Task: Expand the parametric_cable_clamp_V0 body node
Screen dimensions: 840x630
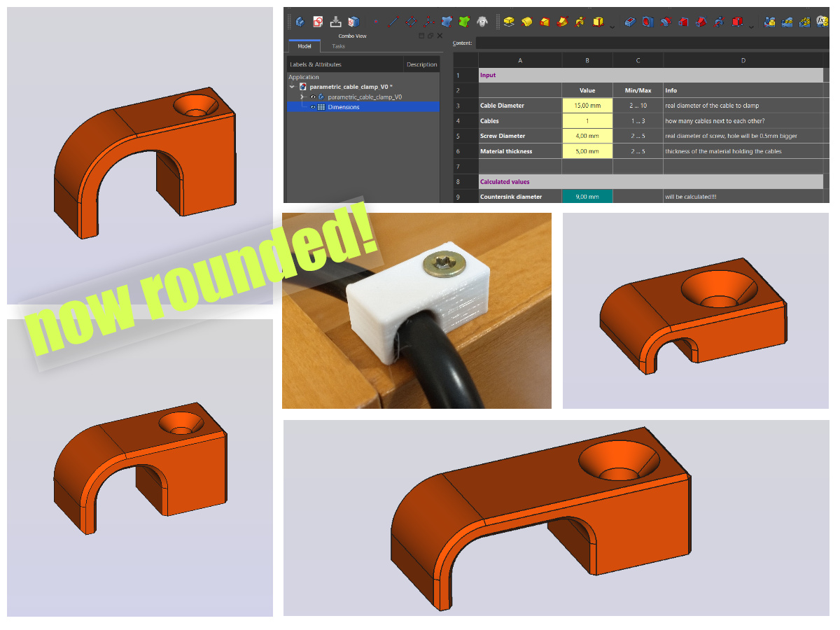Action: pyautogui.click(x=302, y=97)
